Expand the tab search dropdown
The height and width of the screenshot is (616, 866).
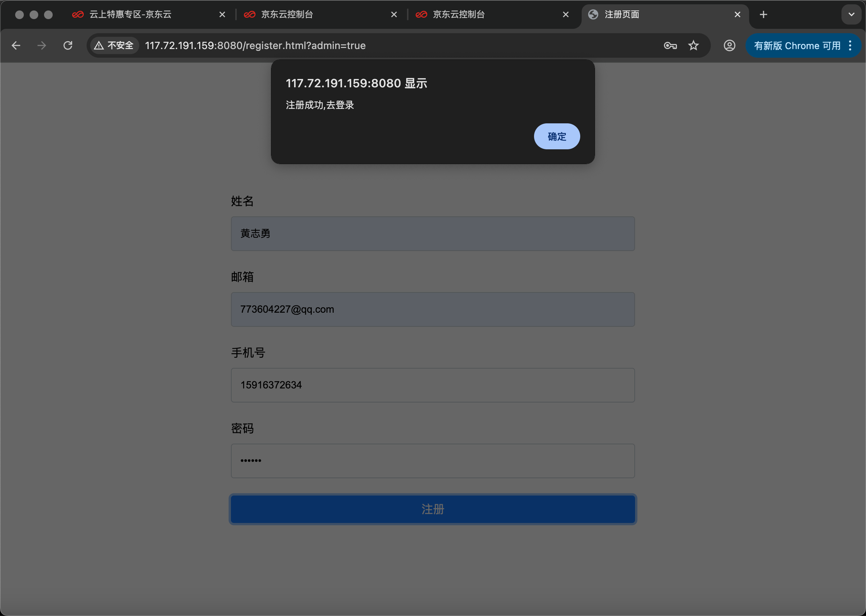coord(851,14)
